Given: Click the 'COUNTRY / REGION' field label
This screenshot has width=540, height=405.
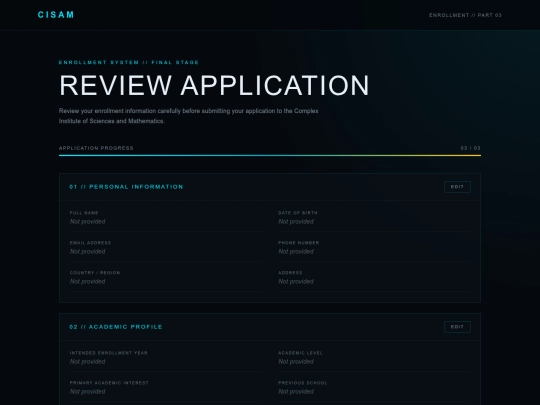Looking at the screenshot, I should pos(95,273).
